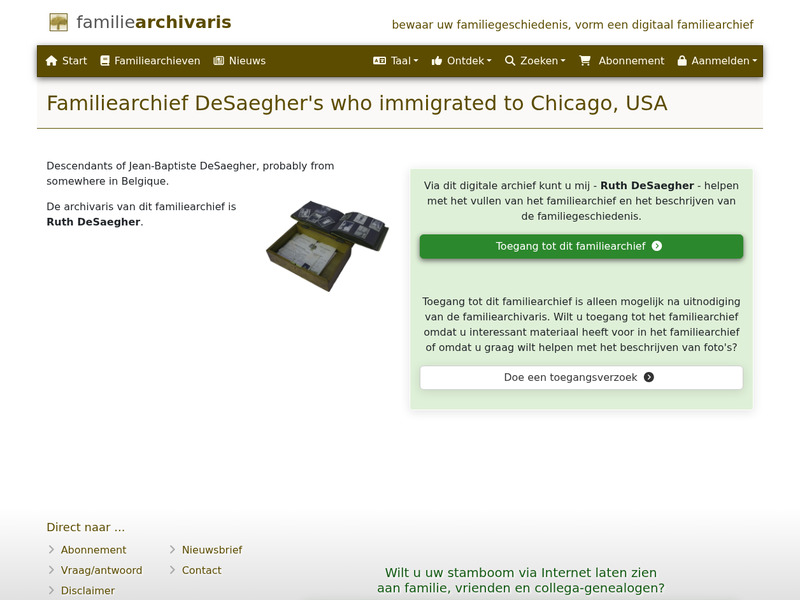The width and height of the screenshot is (800, 600).
Task: Click the Doe een toegangsverzoek button
Action: [x=581, y=378]
